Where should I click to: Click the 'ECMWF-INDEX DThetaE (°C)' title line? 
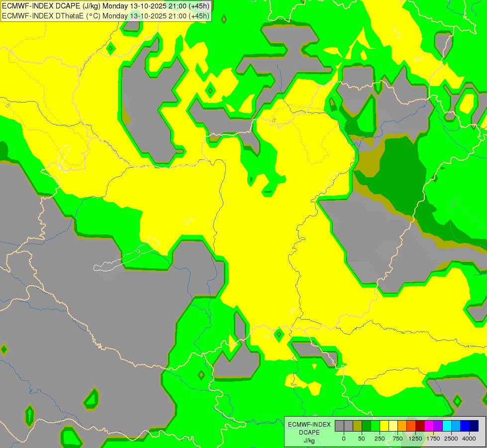[105, 16]
